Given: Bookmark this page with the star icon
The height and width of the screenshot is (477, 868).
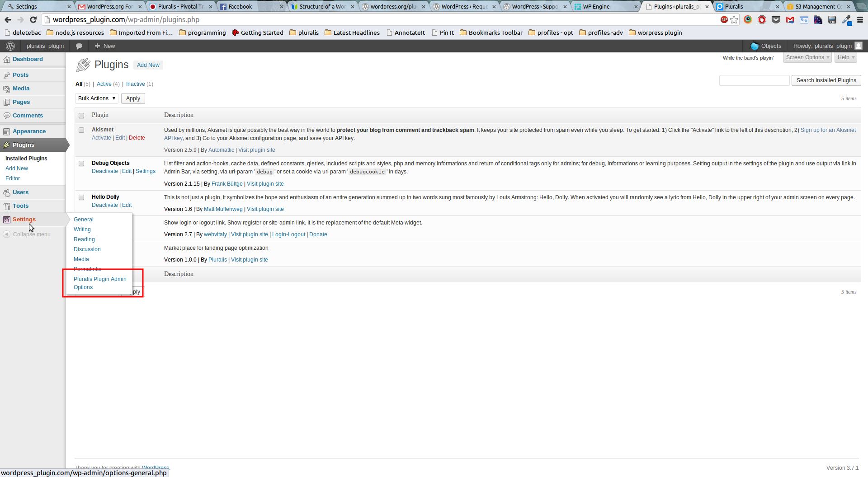Looking at the screenshot, I should pos(734,19).
